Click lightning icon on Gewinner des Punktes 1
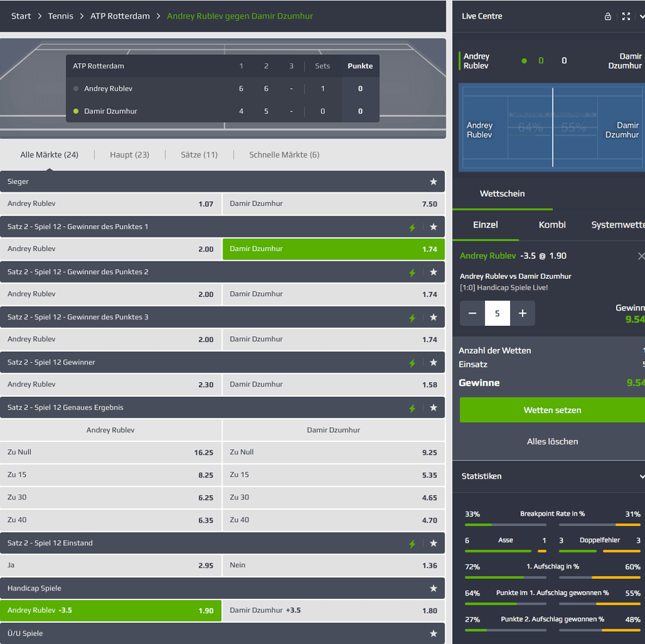The height and width of the screenshot is (644, 645). [412, 227]
